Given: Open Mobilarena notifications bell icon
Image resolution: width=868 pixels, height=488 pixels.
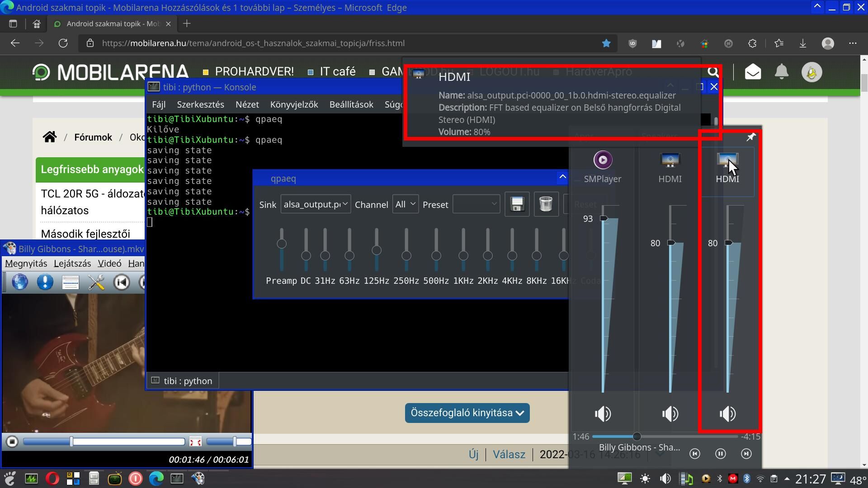Looking at the screenshot, I should [x=782, y=72].
